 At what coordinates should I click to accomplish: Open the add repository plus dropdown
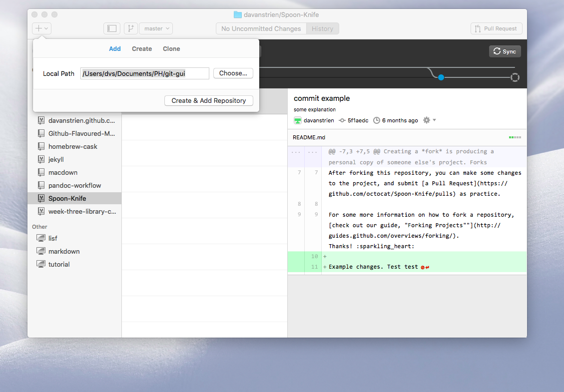[x=41, y=28]
